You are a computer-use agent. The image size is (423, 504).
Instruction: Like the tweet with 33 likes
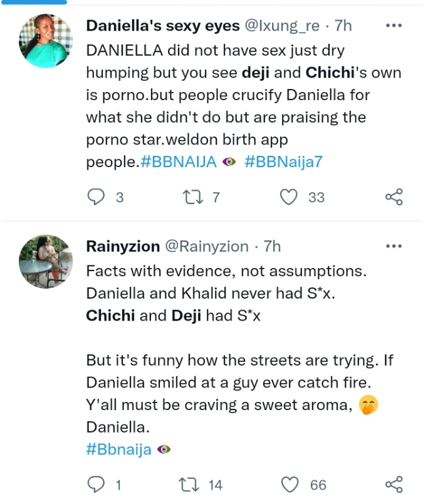point(288,198)
